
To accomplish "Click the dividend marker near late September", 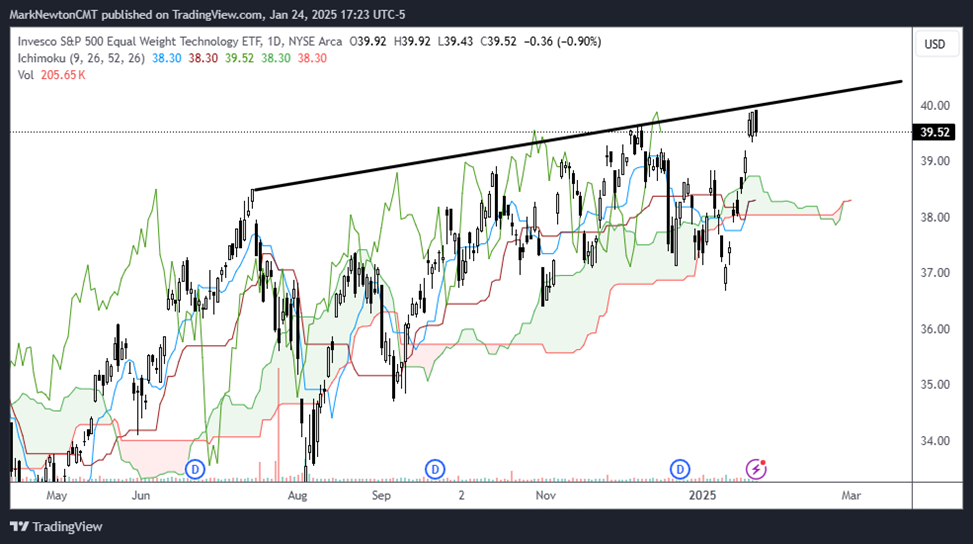I will 435,470.
